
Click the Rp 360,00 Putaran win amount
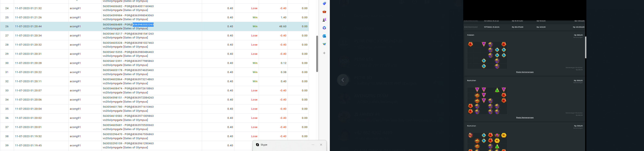578,35
